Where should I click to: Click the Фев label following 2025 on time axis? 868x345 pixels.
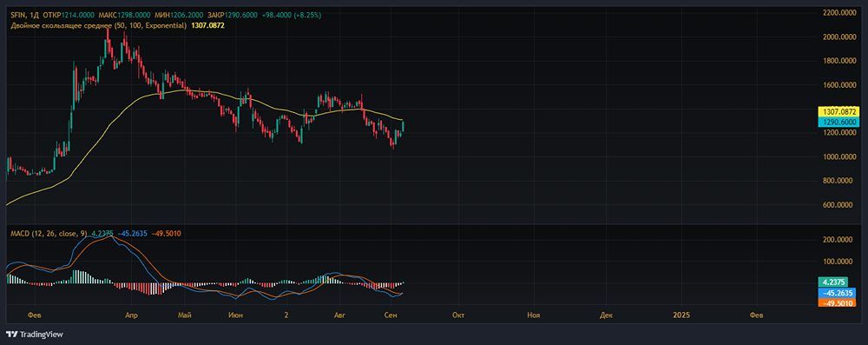(756, 315)
